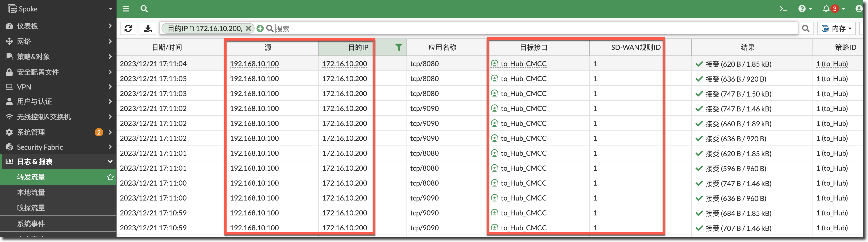The height and width of the screenshot is (242, 868).
Task: Toggle the hamburger sidebar menu icon
Action: click(126, 9)
